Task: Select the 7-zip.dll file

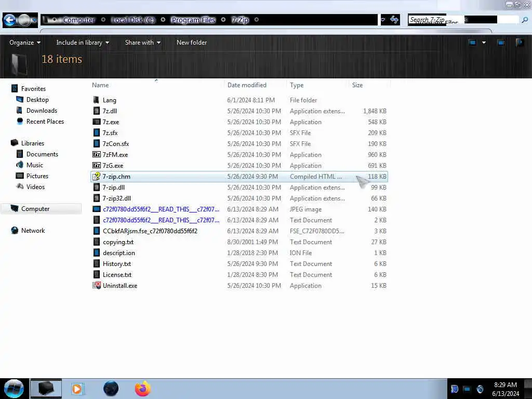Action: [x=239, y=187]
